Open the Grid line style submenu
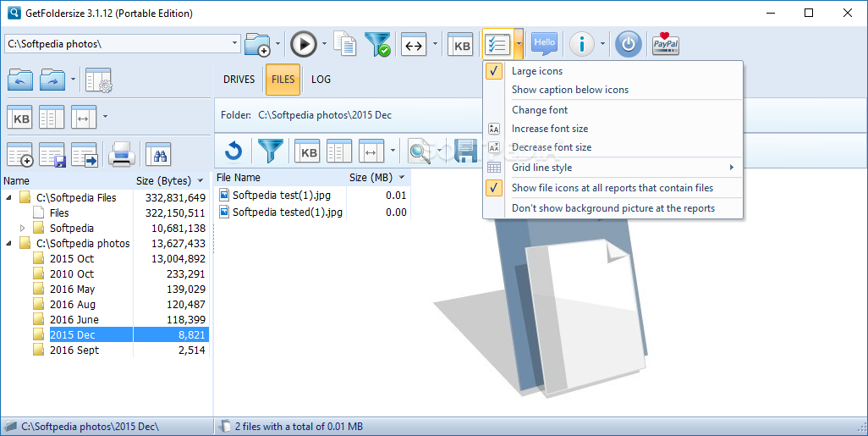The width and height of the screenshot is (868, 436). tap(613, 168)
